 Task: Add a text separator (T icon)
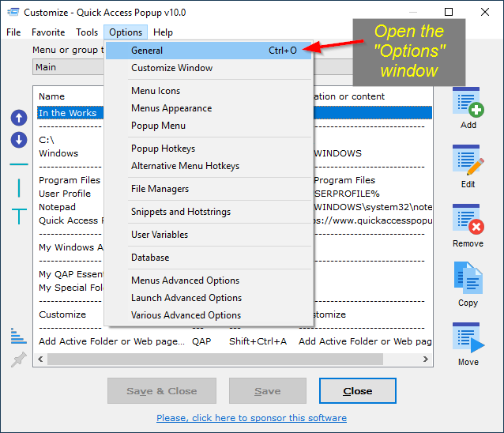click(x=19, y=216)
